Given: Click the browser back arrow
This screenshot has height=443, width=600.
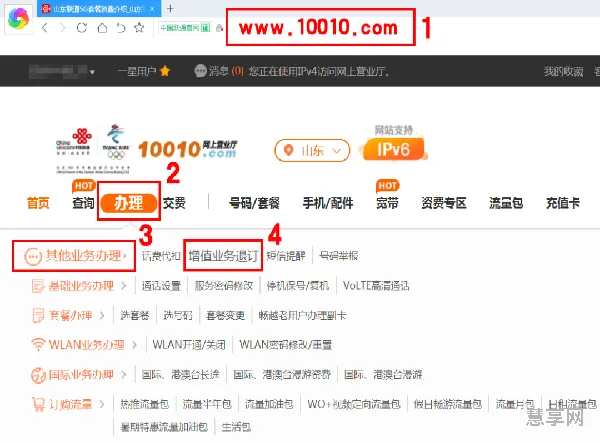Looking at the screenshot, I should point(45,28).
